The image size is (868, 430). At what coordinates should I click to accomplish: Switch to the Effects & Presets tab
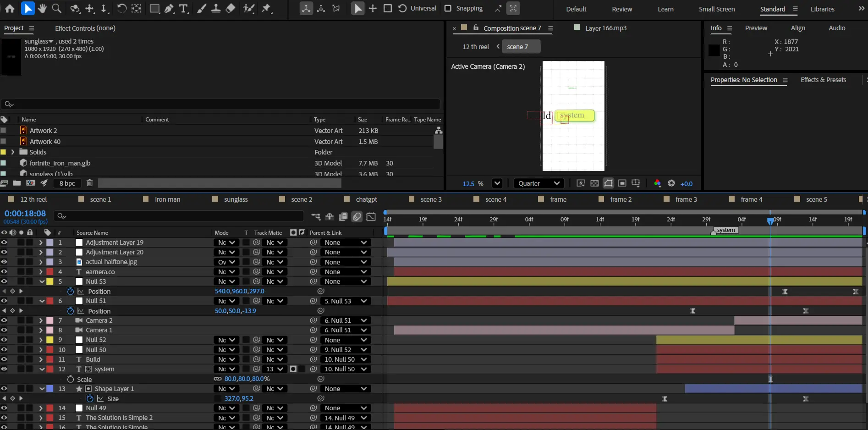coord(823,80)
